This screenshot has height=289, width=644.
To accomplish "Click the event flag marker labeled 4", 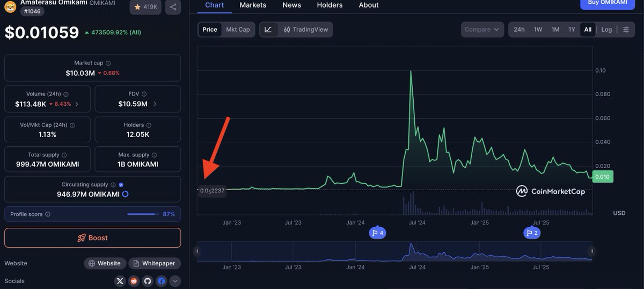I will point(377,233).
